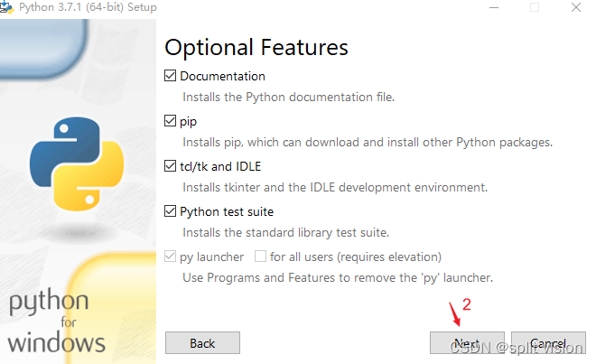Click the red arrow annotation above Next
This screenshot has width=596, height=364.
tap(454, 314)
